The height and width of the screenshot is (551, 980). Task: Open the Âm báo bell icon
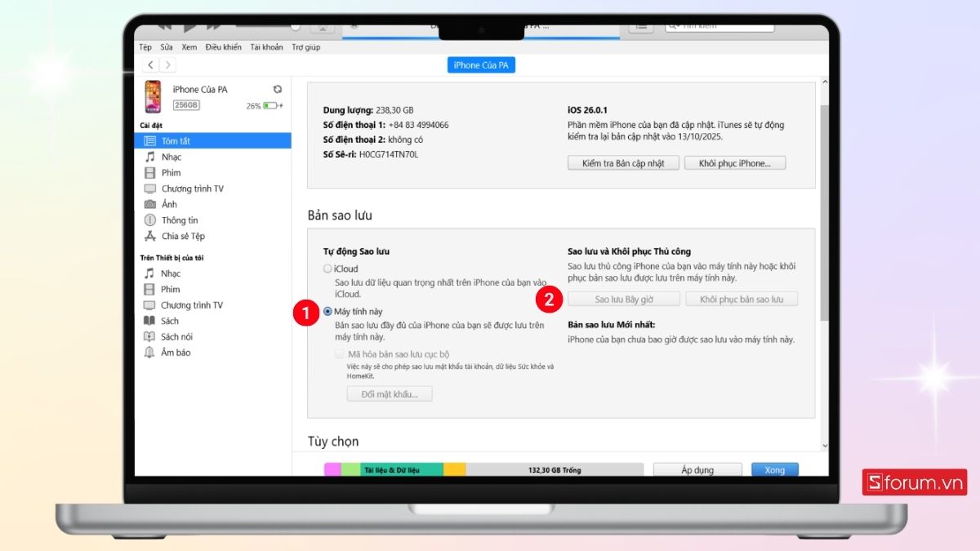[149, 353]
